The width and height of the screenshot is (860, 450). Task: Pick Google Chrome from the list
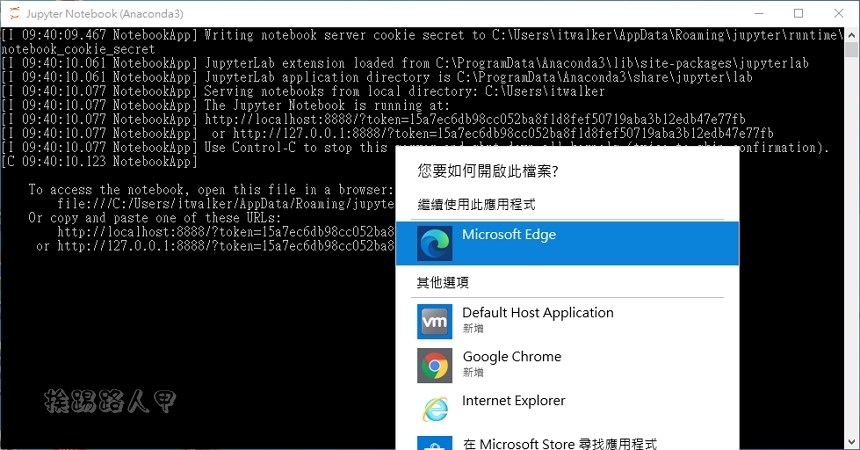tap(567, 365)
